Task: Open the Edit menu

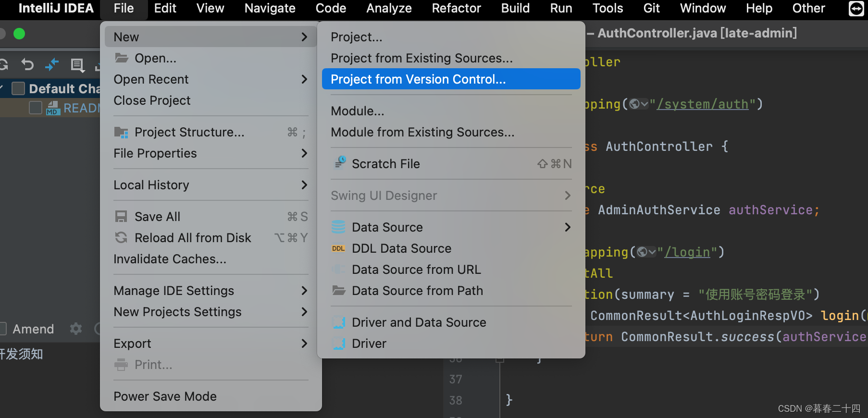Action: coord(165,8)
